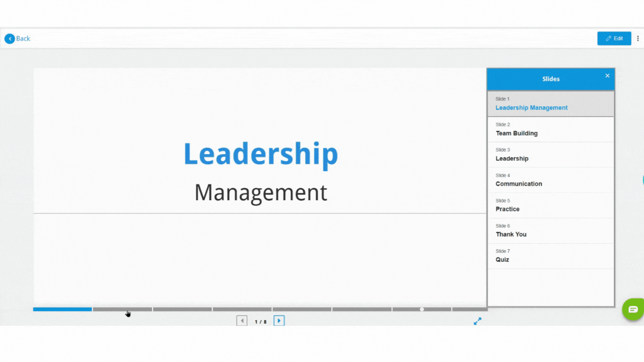Click the forward arrow playback control
The width and height of the screenshot is (644, 362).
tap(279, 321)
